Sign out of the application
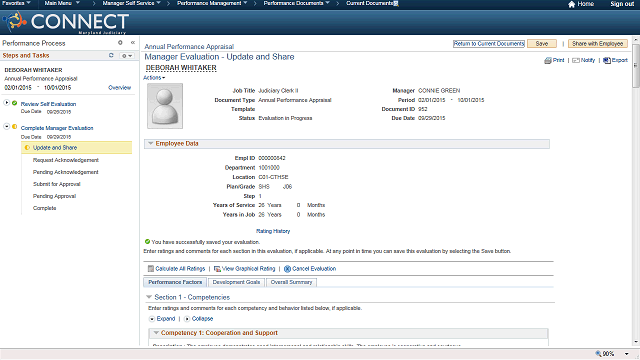The image size is (640, 360). click(x=622, y=4)
